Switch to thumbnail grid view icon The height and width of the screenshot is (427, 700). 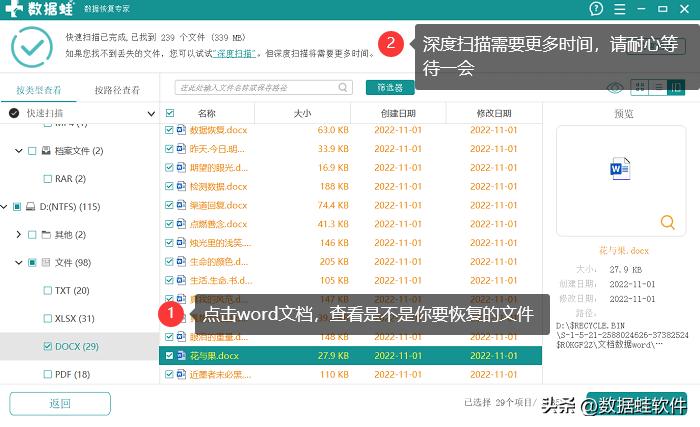coord(639,87)
